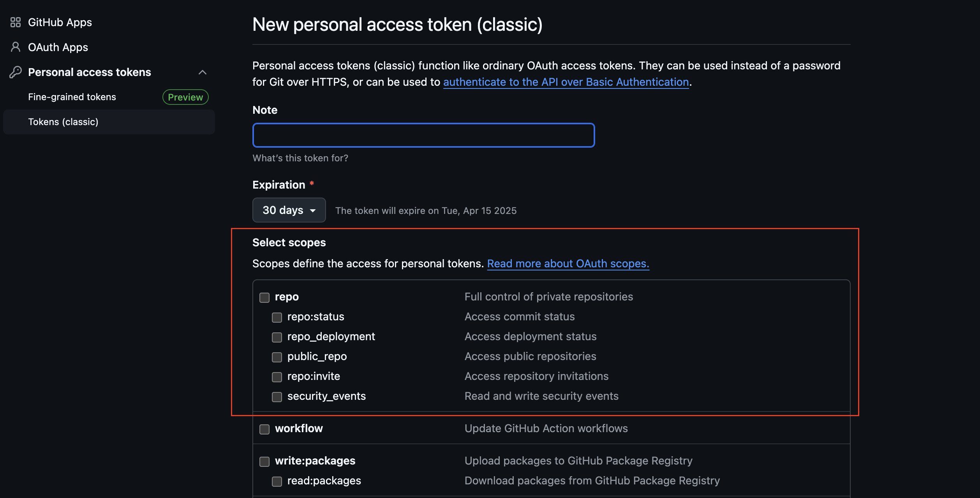Open the Basic Authentication API link
Image resolution: width=980 pixels, height=498 pixels.
tap(566, 82)
